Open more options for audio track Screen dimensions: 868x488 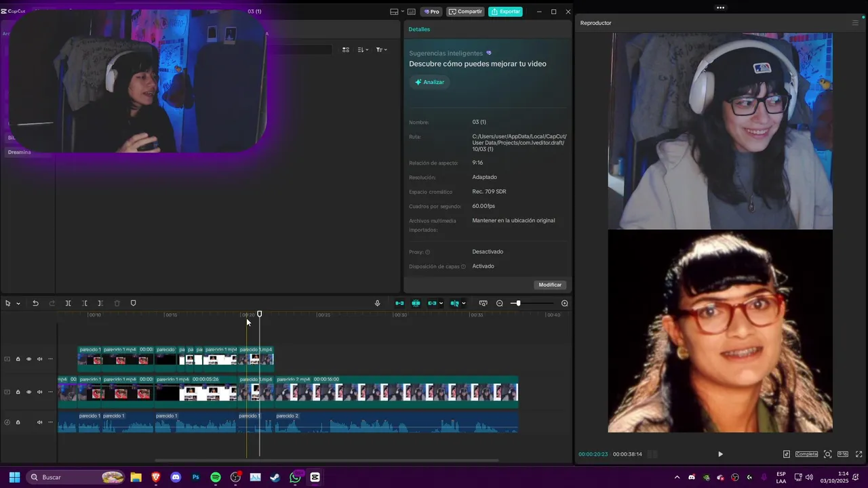point(50,422)
